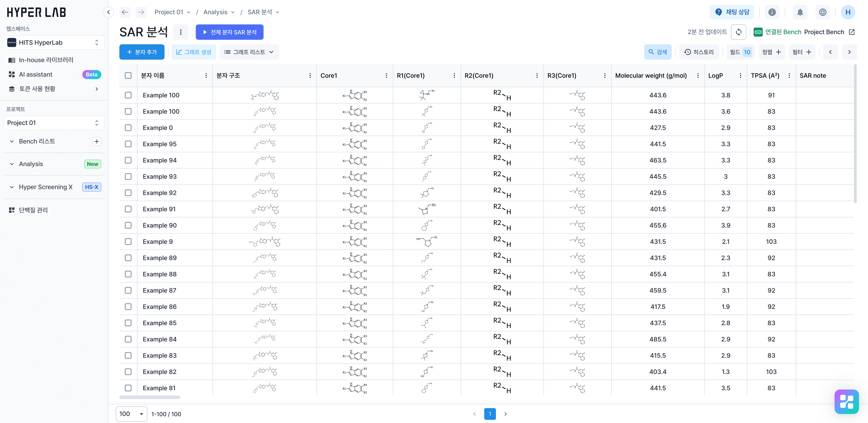
Task: Check the Example 95 row checkbox
Action: 128,144
